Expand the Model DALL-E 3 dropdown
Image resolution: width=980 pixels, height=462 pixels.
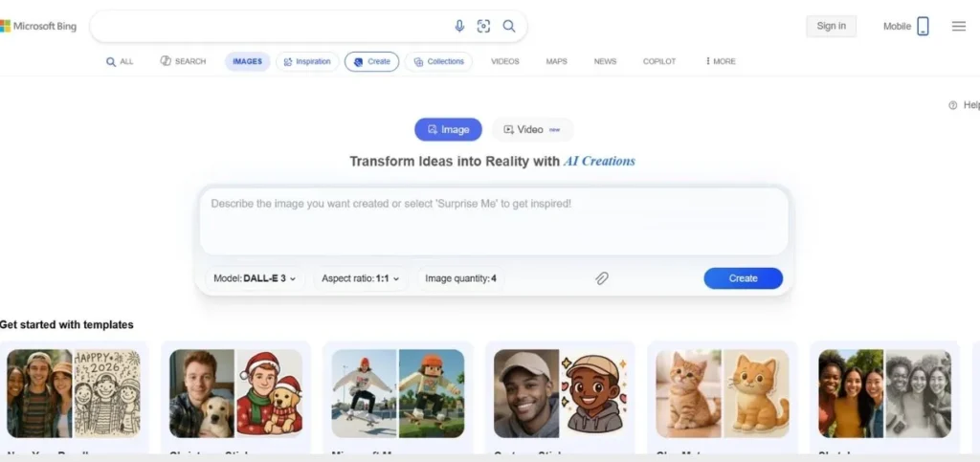click(255, 278)
